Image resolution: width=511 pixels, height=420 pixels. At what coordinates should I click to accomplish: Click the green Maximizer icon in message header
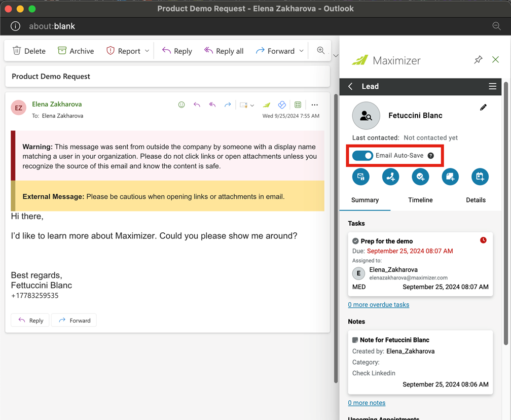(x=267, y=104)
